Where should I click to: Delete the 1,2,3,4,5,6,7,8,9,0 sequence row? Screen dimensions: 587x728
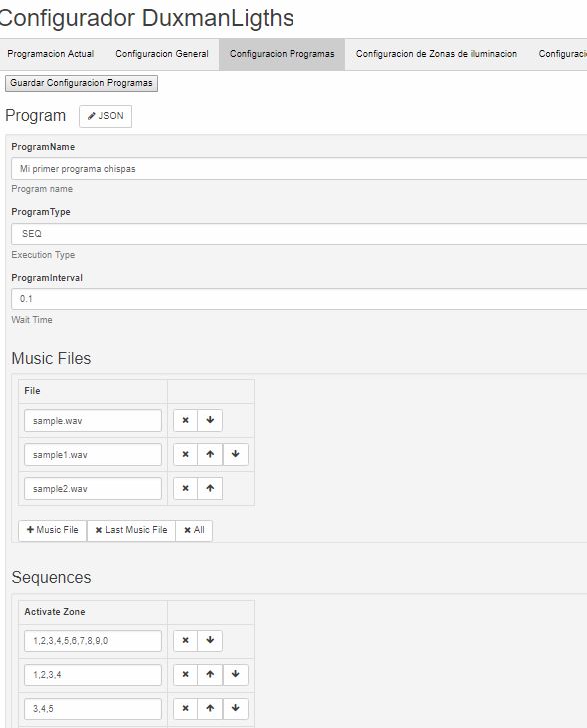(x=185, y=641)
